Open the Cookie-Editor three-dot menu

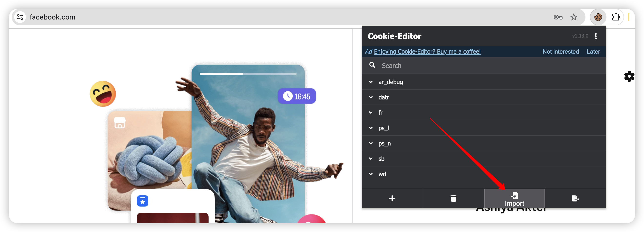(x=596, y=36)
